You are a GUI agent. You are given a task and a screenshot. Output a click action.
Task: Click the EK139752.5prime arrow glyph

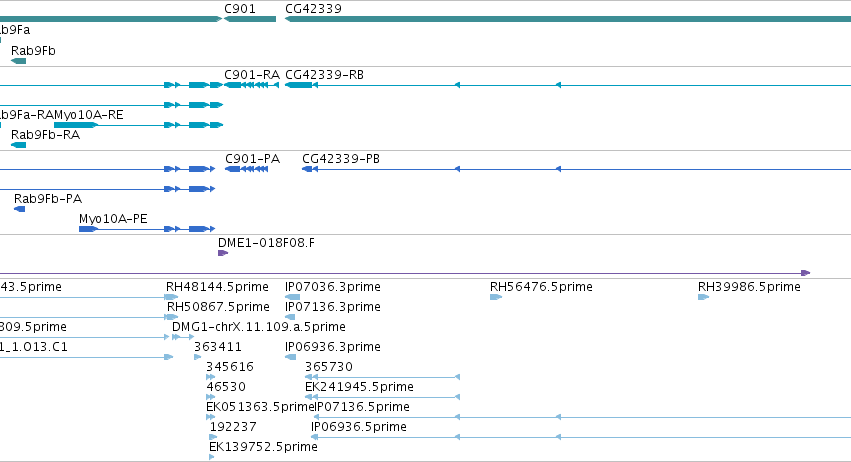(x=212, y=457)
